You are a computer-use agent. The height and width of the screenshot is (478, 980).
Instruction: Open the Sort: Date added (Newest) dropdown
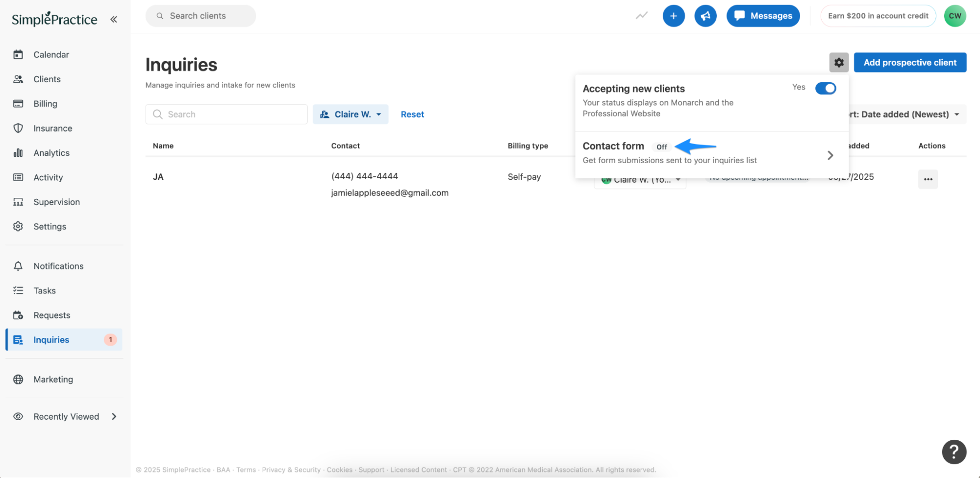coord(906,114)
